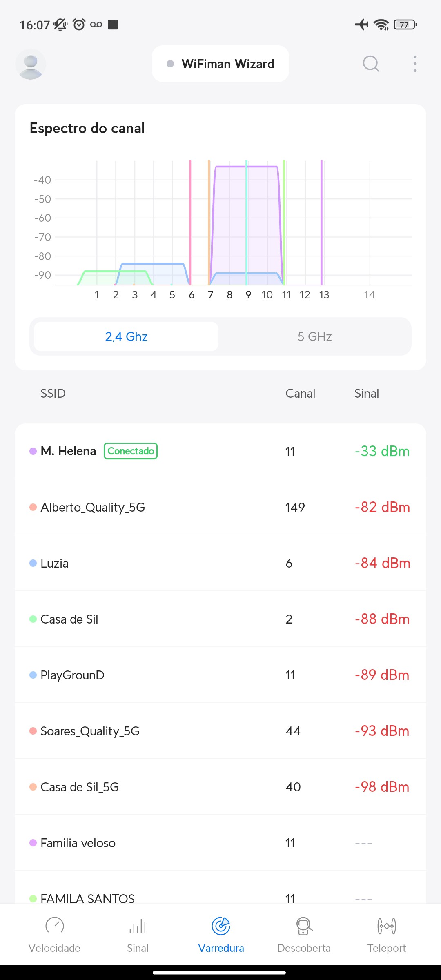Select the 2,4 Ghz band

126,336
